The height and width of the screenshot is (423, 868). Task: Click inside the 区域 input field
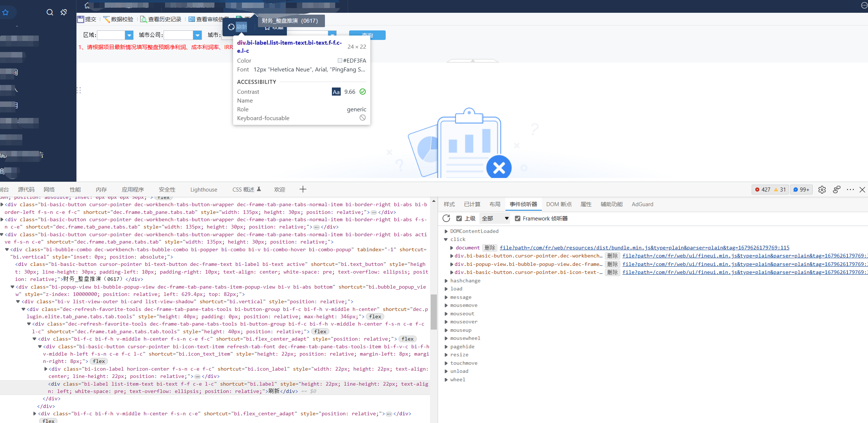(111, 35)
